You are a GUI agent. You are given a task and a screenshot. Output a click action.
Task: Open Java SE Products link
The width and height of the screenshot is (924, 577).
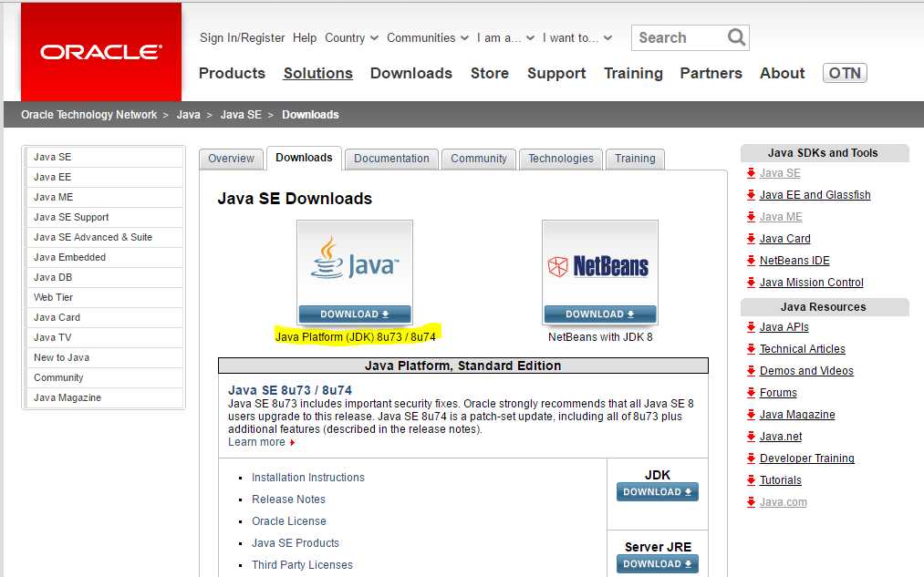click(x=296, y=543)
